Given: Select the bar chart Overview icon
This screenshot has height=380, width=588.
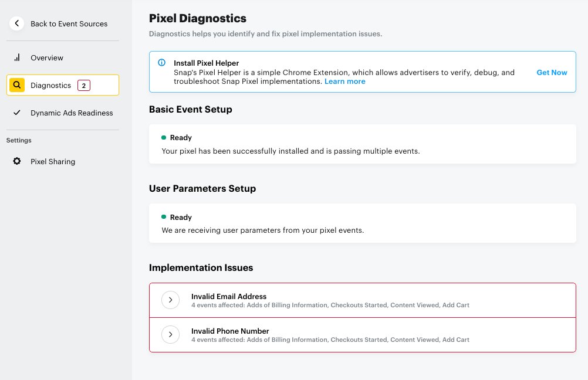Looking at the screenshot, I should point(17,57).
